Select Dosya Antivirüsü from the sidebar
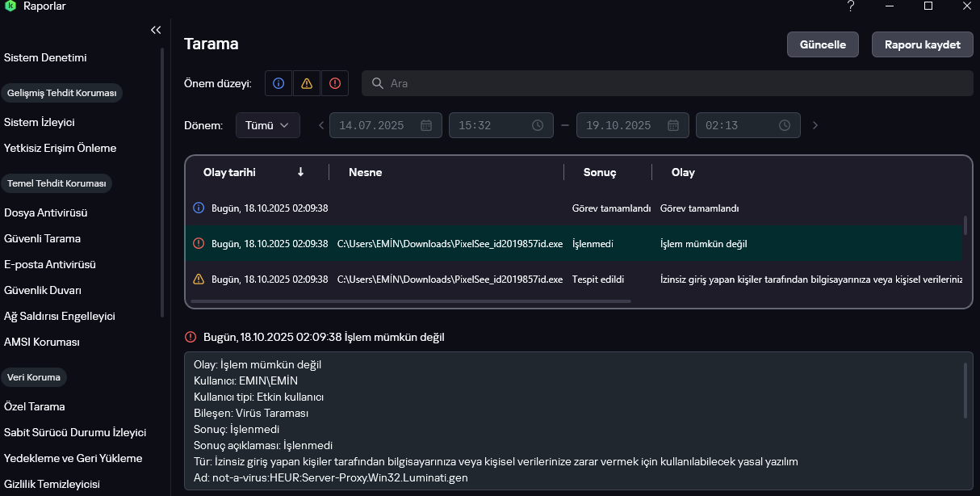This screenshot has height=496, width=980. pos(45,212)
